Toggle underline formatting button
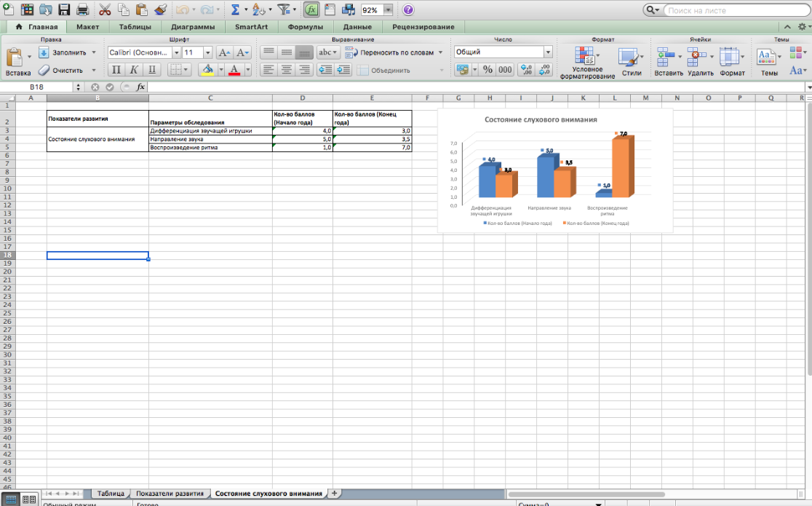This screenshot has height=506, width=812. click(x=152, y=70)
